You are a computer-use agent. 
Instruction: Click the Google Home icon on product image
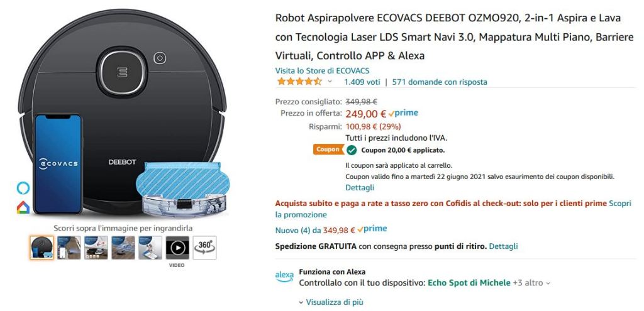pyautogui.click(x=23, y=208)
